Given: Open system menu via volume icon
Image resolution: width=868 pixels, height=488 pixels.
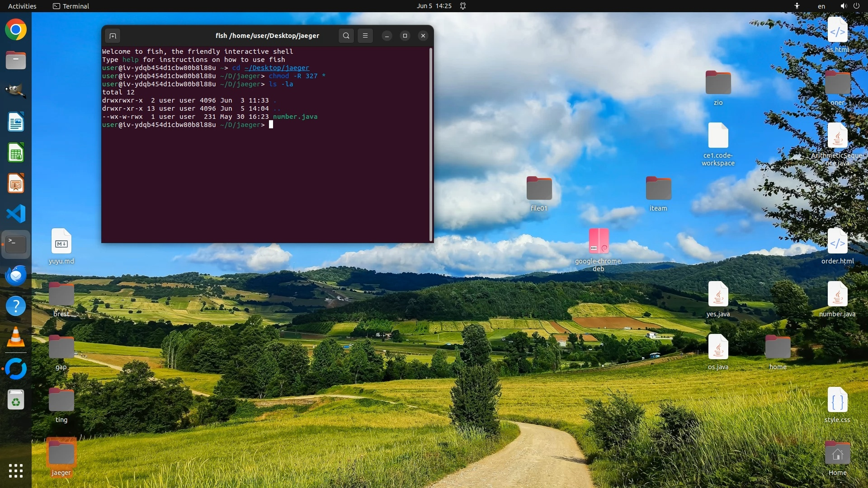Looking at the screenshot, I should (x=843, y=6).
